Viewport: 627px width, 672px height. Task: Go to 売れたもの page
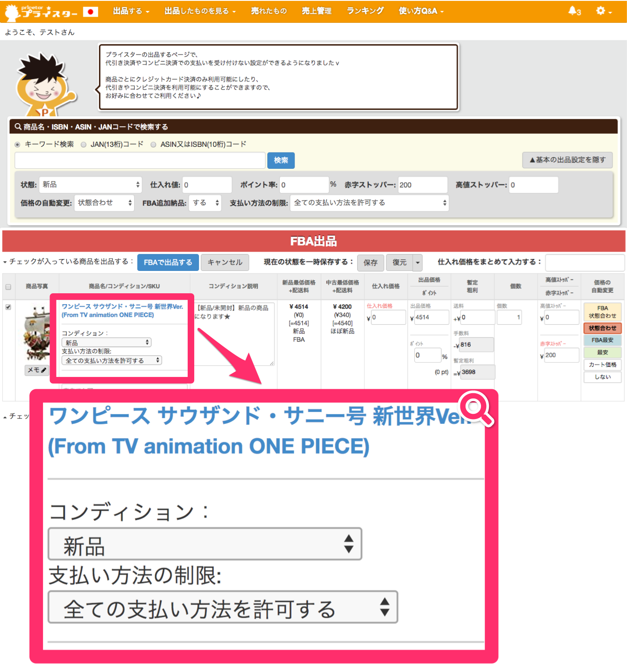[269, 11]
